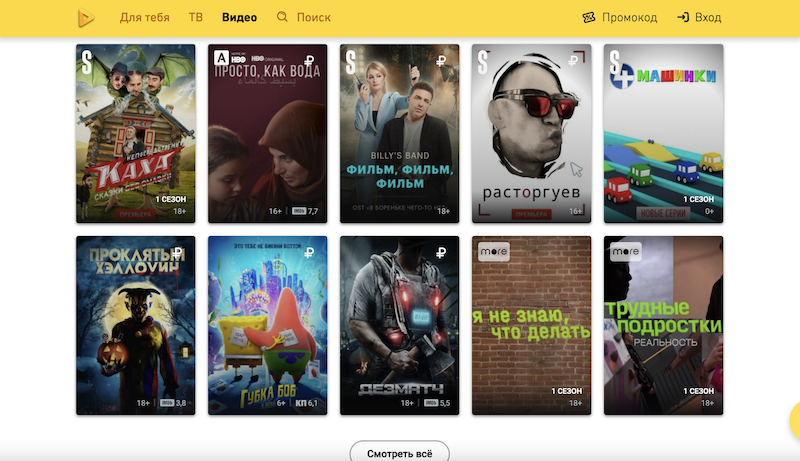The height and width of the screenshot is (461, 800).
Task: Click ruble icon on Губка Боб
Action: [x=309, y=252]
